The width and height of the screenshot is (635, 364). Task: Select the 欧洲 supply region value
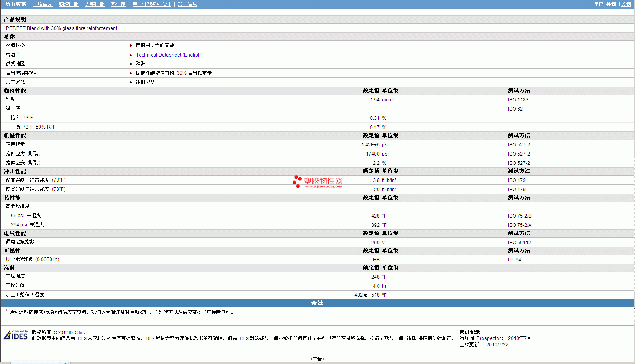(x=140, y=64)
